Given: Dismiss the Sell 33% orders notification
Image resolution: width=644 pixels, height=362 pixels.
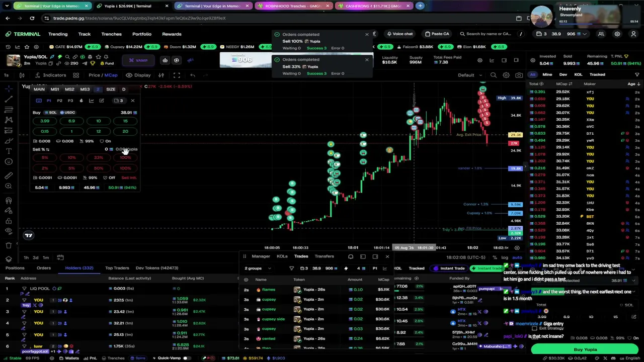Looking at the screenshot, I should click(367, 60).
